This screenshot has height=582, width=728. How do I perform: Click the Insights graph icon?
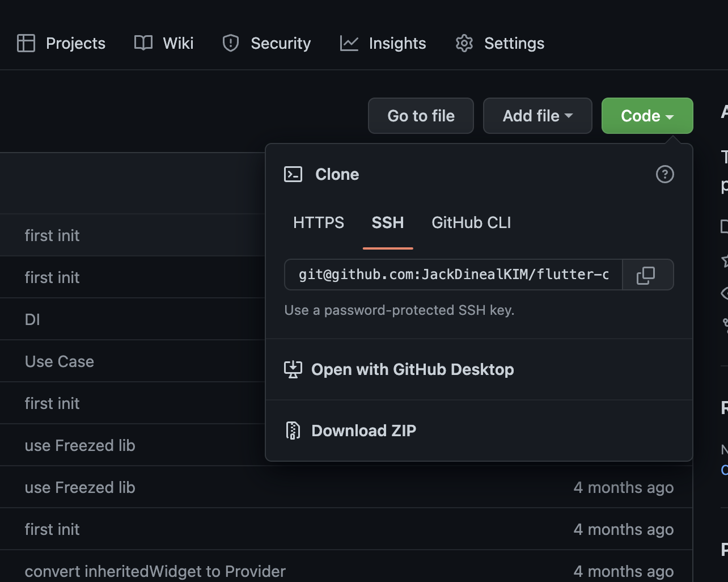pos(349,43)
